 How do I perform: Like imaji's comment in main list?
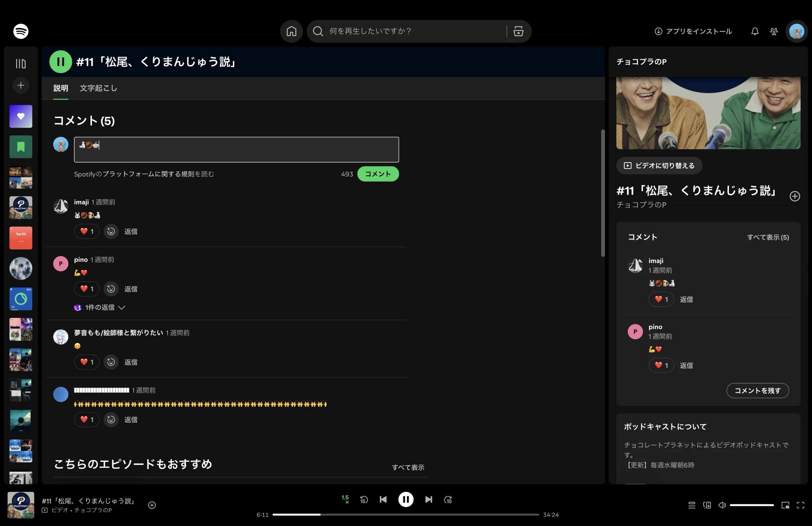87,231
